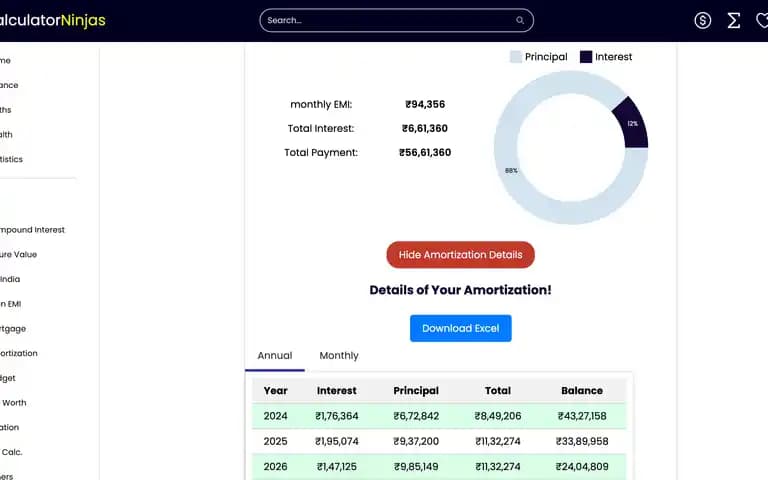Click Total Payment amount ₹56,61,360
The height and width of the screenshot is (480, 768).
click(x=425, y=152)
